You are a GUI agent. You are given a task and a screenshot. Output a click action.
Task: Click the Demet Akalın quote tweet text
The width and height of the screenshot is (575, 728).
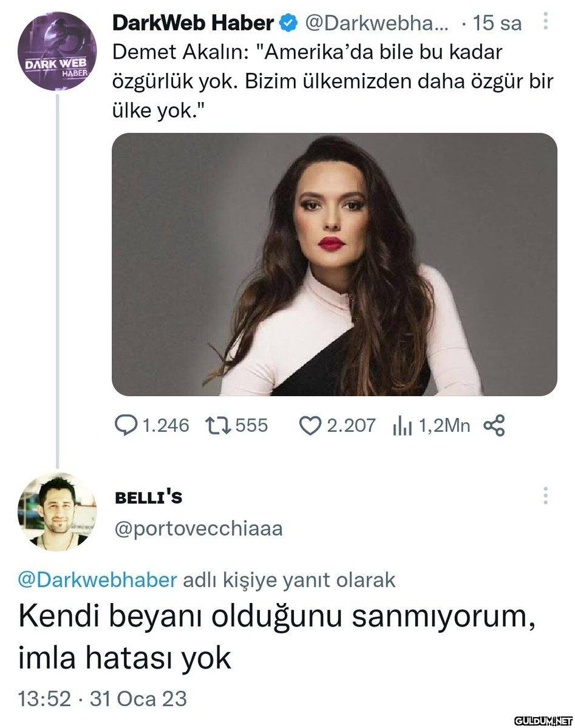point(333,82)
